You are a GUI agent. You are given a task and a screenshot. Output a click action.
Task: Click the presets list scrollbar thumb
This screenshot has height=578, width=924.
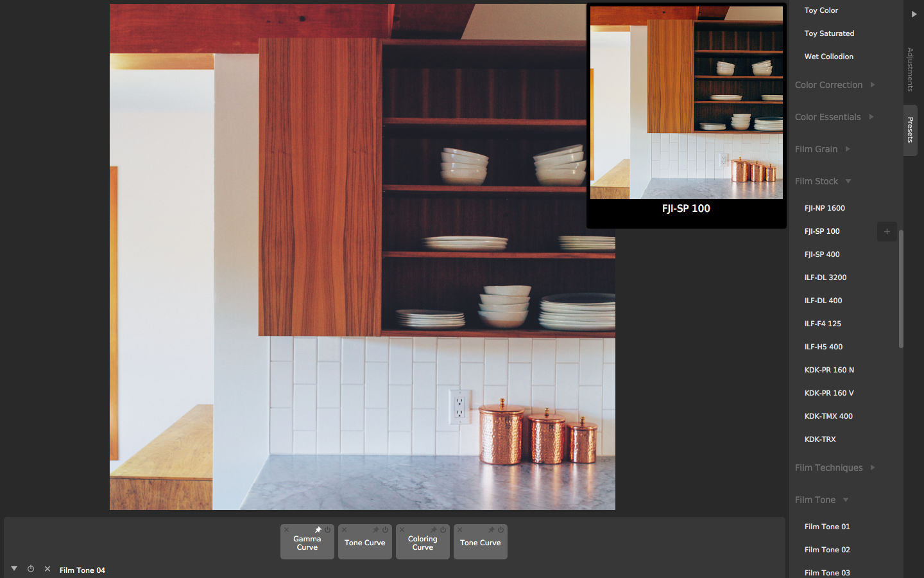click(x=901, y=289)
